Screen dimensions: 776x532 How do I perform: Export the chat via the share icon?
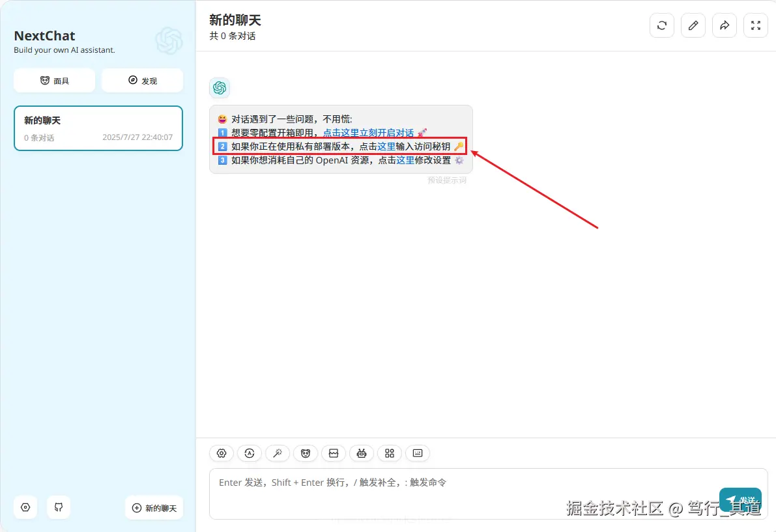725,25
